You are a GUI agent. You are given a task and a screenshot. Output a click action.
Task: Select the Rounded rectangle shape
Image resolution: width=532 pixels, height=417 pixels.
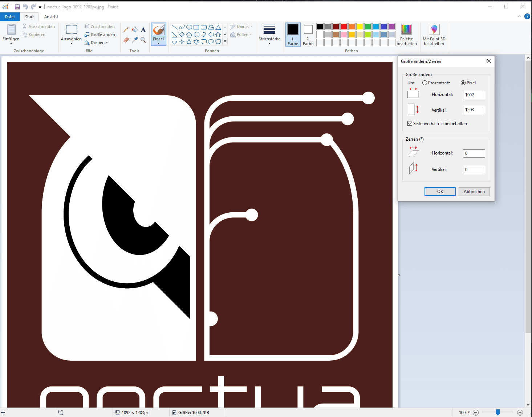pyautogui.click(x=203, y=27)
